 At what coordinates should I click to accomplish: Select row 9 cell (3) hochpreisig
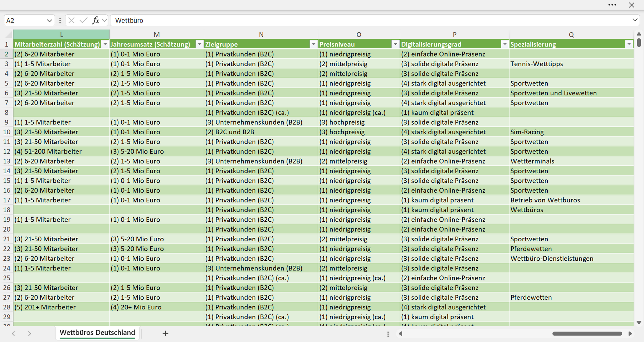pyautogui.click(x=359, y=122)
